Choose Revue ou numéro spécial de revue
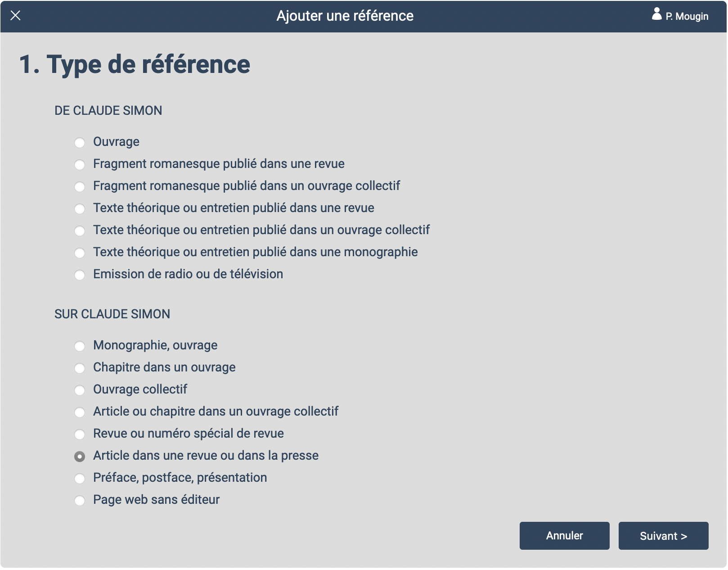Image resolution: width=728 pixels, height=570 pixels. 80,434
